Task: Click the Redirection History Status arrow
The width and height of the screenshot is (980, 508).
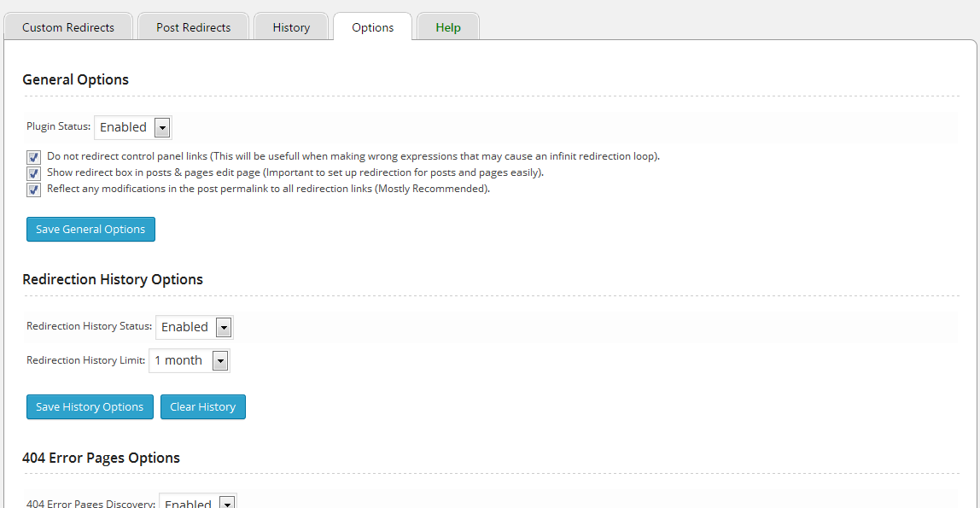Action: 224,328
